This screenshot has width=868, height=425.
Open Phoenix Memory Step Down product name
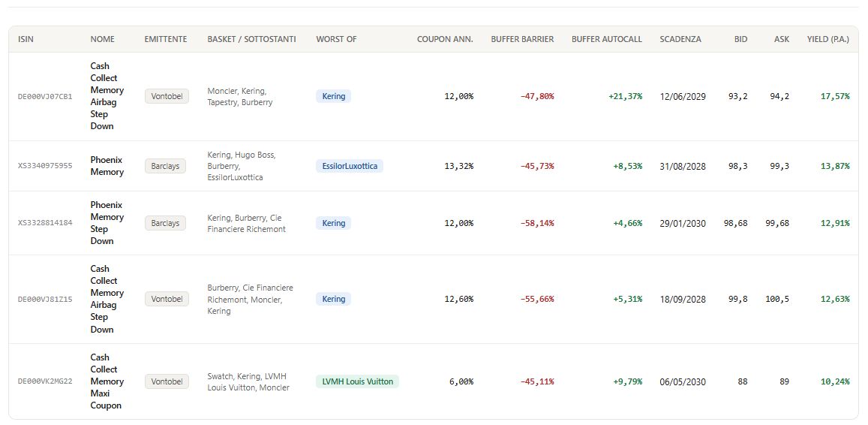coord(107,223)
